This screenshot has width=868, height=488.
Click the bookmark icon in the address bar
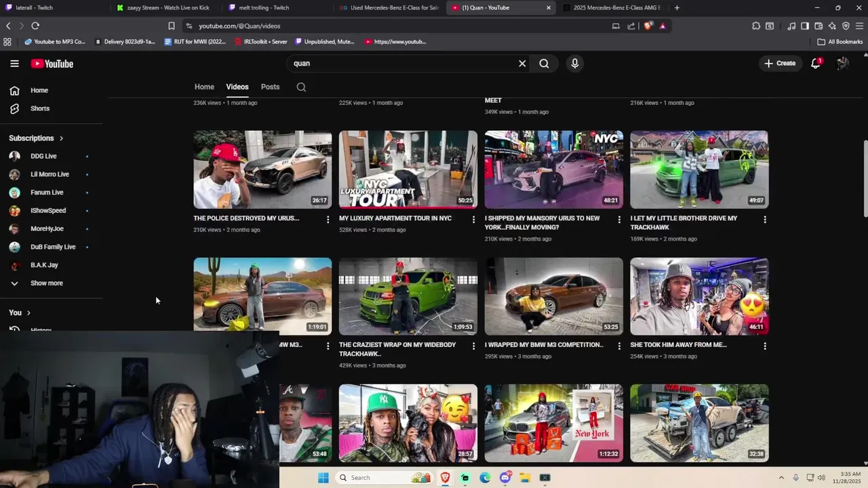(x=172, y=26)
